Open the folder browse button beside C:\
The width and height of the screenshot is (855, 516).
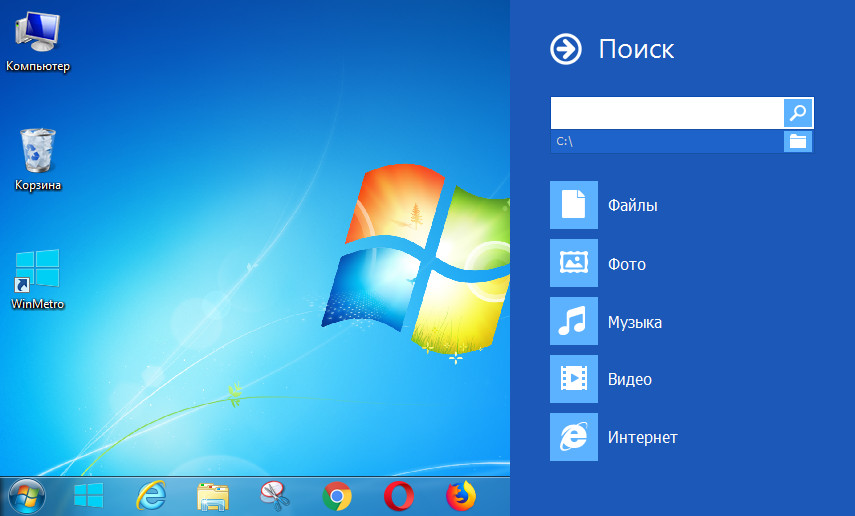pos(798,141)
